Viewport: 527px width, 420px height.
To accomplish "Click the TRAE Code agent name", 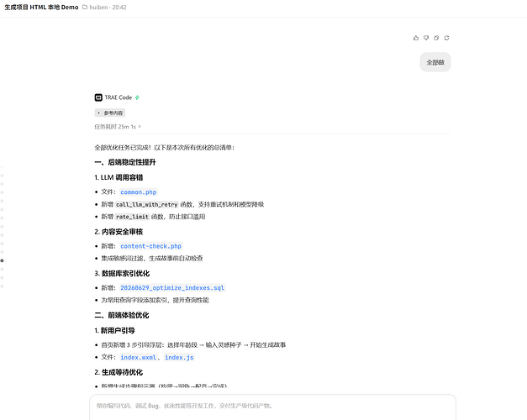I will pyautogui.click(x=119, y=97).
